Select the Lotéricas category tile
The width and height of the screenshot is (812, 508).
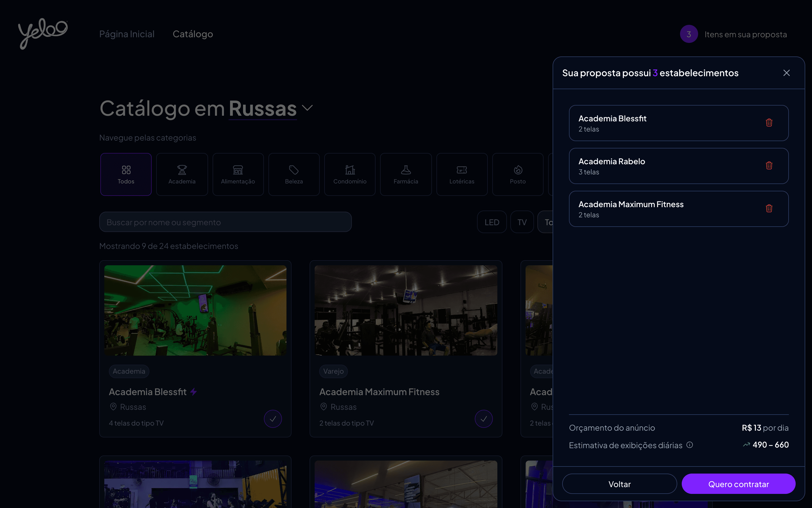point(462,174)
